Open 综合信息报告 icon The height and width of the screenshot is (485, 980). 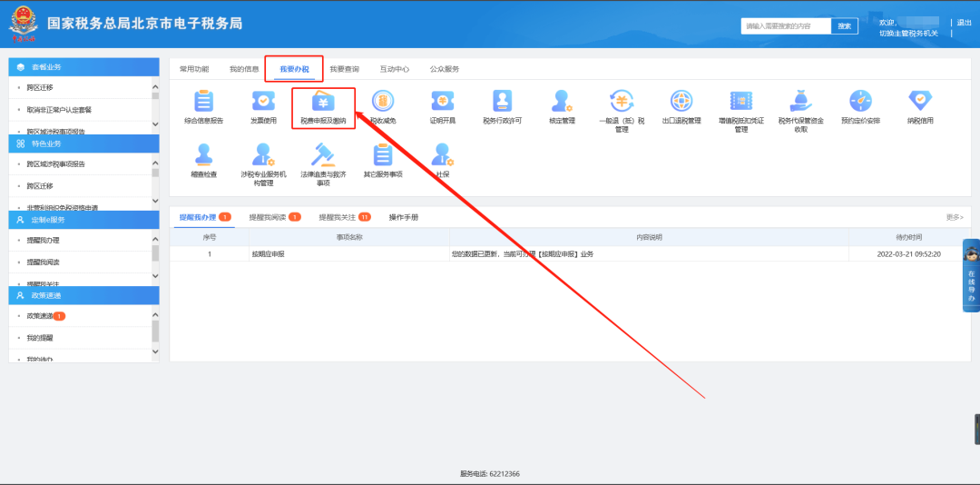tap(203, 101)
